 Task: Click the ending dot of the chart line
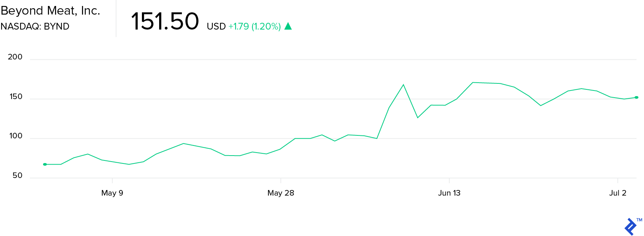(x=637, y=98)
